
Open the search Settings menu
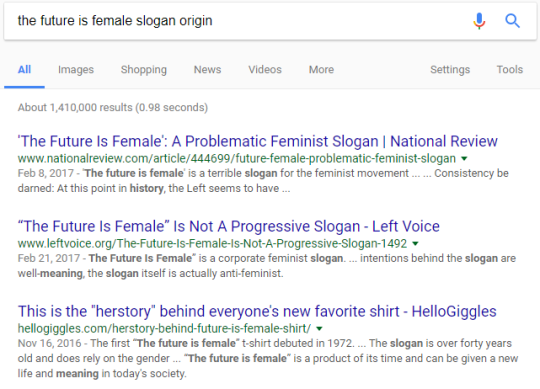pyautogui.click(x=450, y=70)
